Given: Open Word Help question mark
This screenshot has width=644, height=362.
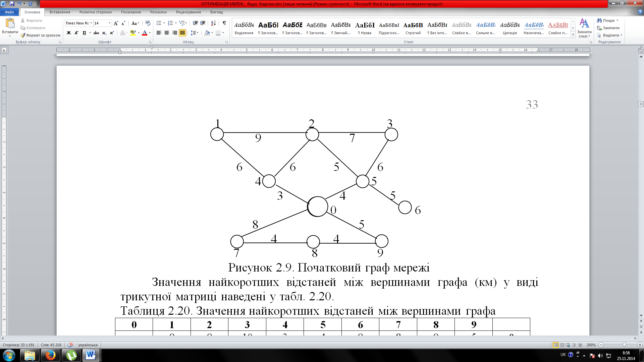Looking at the screenshot, I should 640,12.
